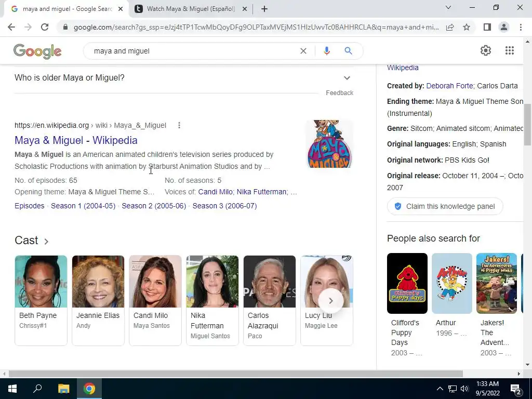Open the Wikipedia link in knowledge panel
This screenshot has height=399, width=532.
click(403, 68)
